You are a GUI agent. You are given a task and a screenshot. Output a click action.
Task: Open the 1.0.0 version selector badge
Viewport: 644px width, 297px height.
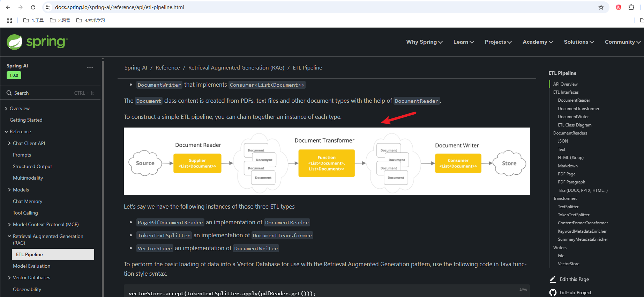(x=14, y=75)
